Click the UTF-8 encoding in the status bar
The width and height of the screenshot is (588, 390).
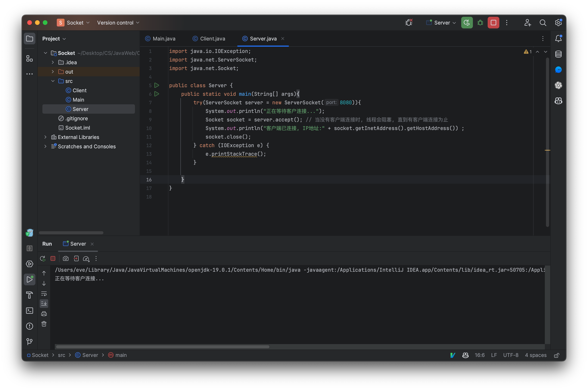point(510,355)
